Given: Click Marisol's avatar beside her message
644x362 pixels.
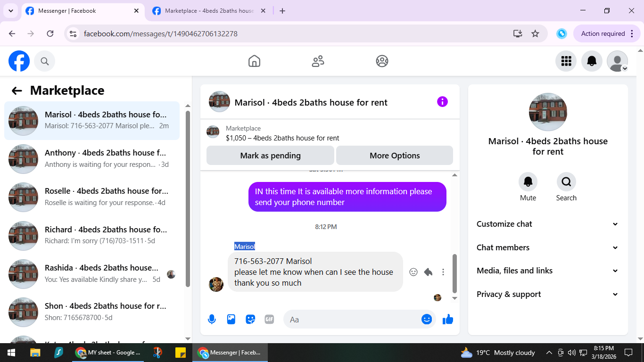Looking at the screenshot, I should [x=216, y=284].
